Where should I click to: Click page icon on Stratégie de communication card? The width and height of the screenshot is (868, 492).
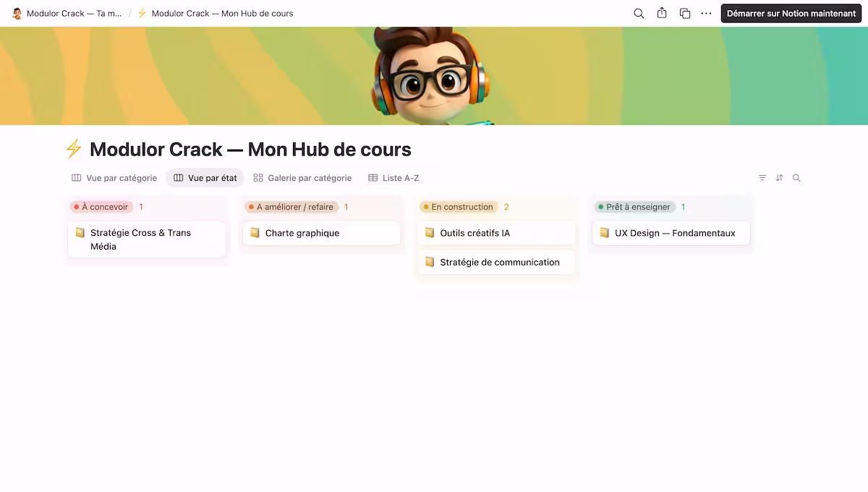[430, 262]
